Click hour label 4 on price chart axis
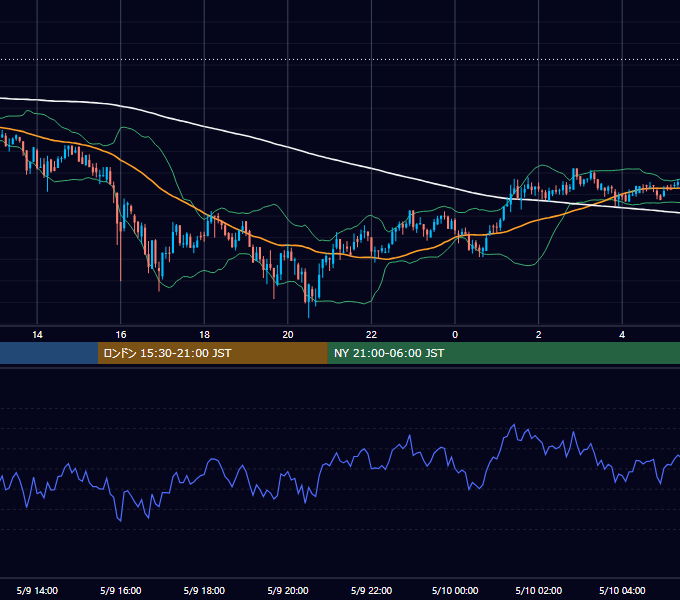 (x=622, y=335)
